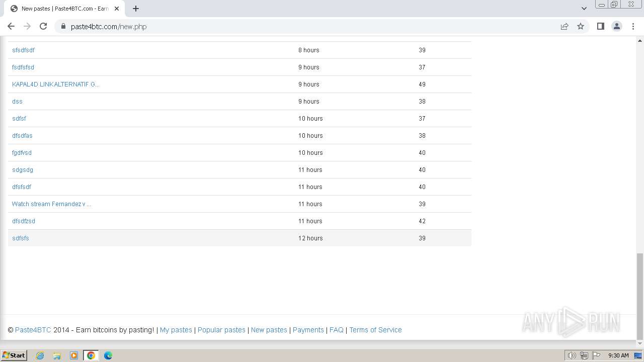This screenshot has width=644, height=362.
Task: Expand the tab search chevron
Action: tap(584, 9)
